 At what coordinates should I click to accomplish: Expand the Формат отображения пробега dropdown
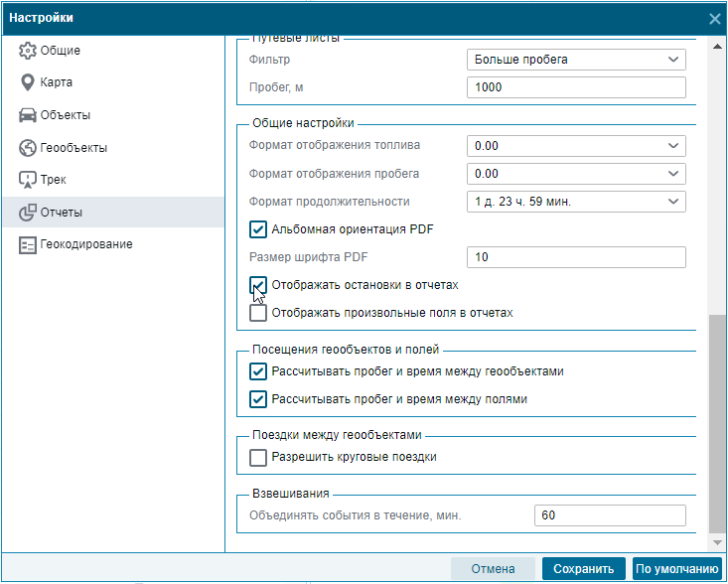[x=576, y=174]
